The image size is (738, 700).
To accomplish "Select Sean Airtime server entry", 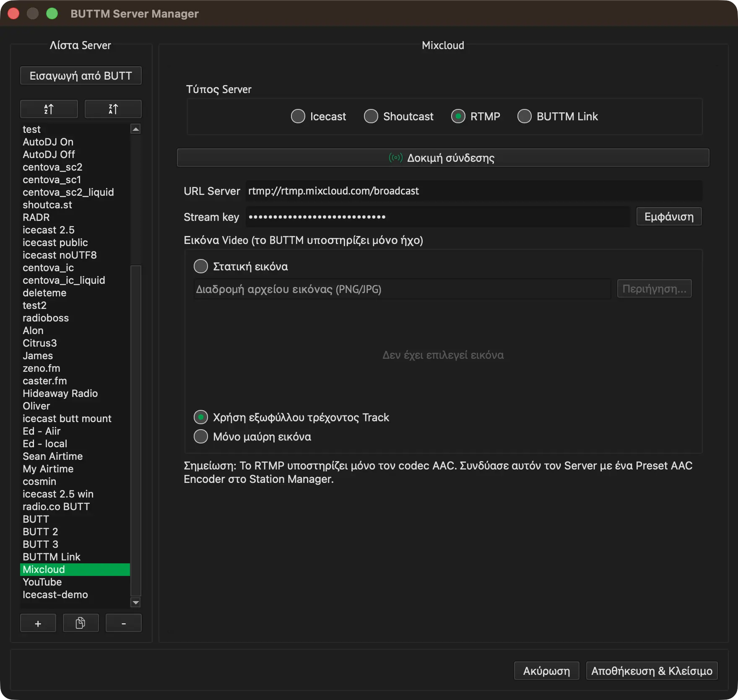I will 75,456.
